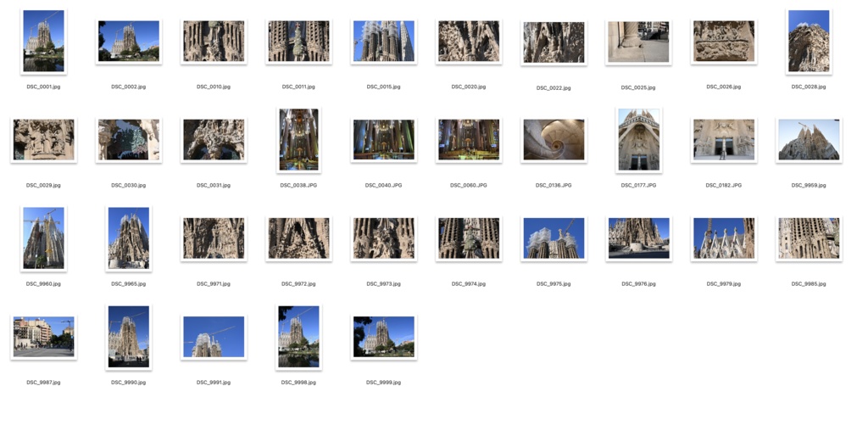
Task: Select the DSC_0040.JPG thumbnail
Action: click(384, 140)
